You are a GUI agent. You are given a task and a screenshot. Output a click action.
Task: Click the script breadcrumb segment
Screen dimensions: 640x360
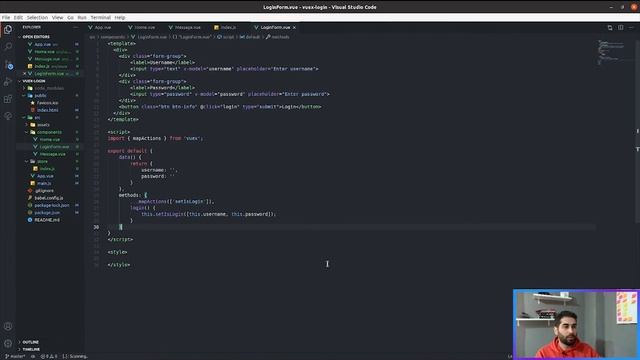(x=226, y=37)
